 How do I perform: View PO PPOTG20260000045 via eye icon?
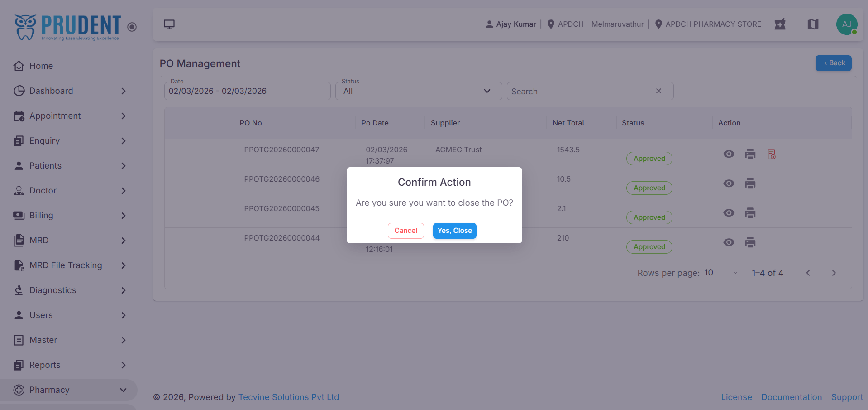coord(729,213)
